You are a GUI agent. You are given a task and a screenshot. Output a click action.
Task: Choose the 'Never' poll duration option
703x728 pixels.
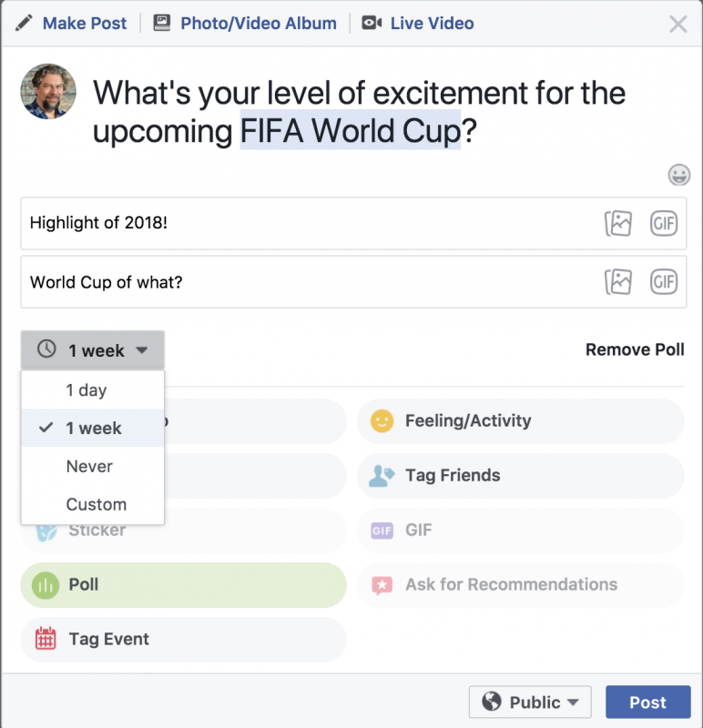point(90,466)
